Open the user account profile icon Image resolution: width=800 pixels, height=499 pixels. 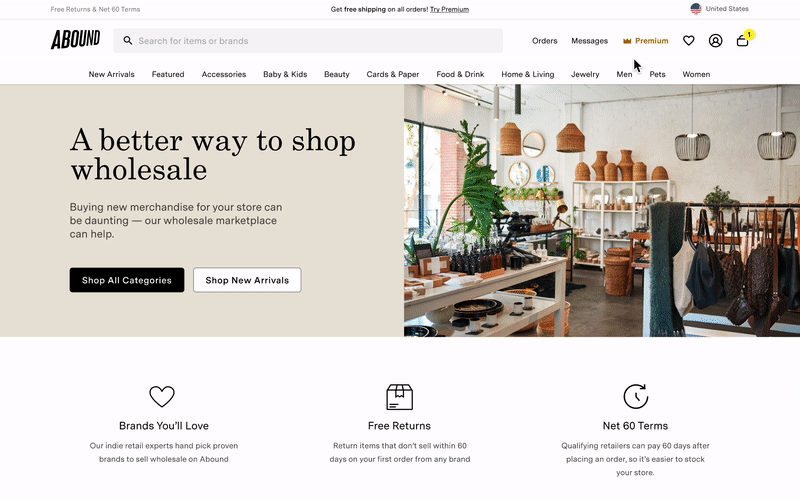point(715,40)
